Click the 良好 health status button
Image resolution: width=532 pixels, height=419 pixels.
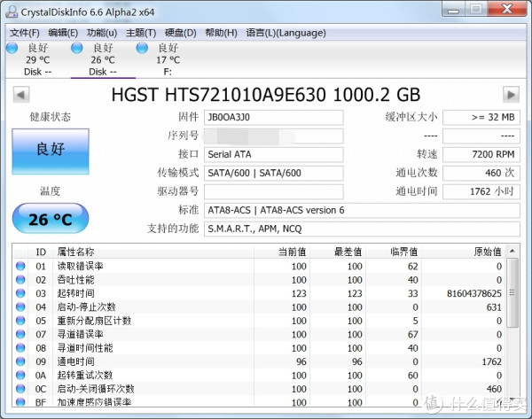coord(51,150)
